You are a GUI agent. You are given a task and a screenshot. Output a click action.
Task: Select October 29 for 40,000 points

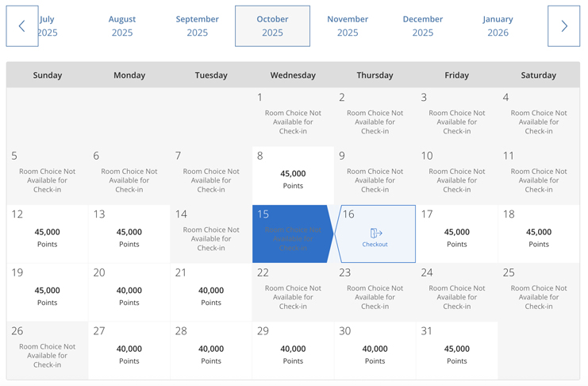(x=293, y=350)
